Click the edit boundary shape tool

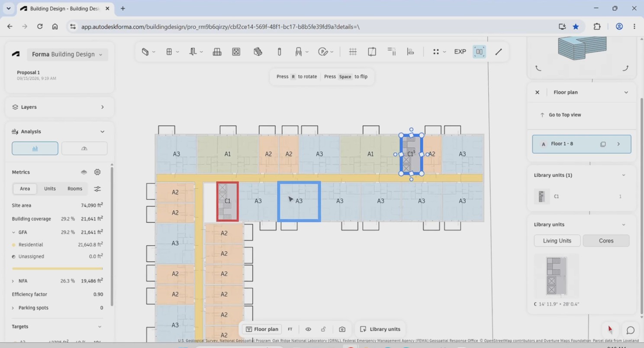tap(372, 52)
